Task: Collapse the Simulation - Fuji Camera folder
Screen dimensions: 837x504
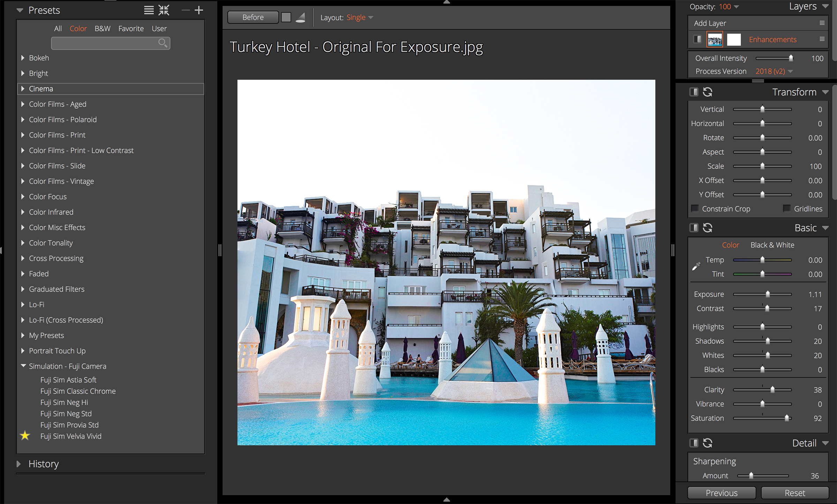Action: tap(23, 366)
